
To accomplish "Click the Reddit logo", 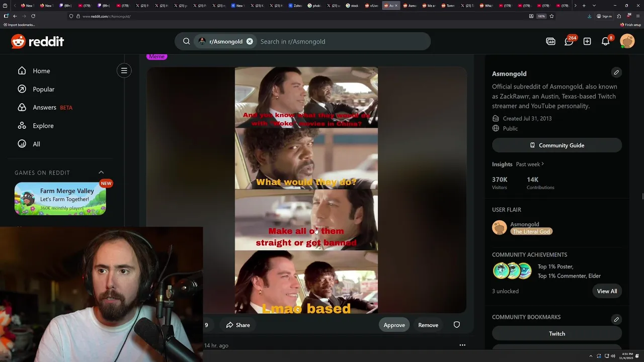I will (x=37, y=41).
